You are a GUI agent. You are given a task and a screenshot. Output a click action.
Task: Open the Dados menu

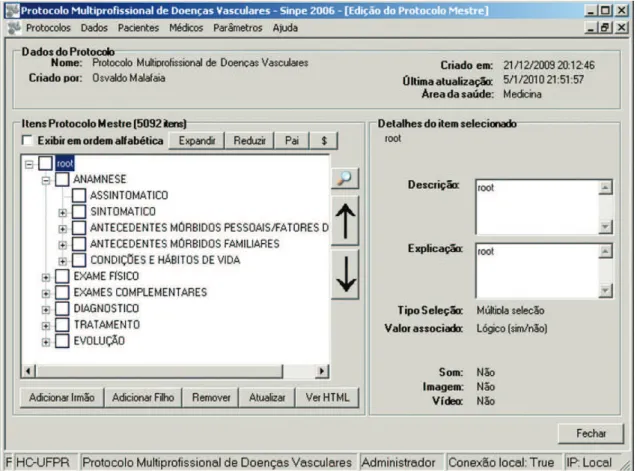pyautogui.click(x=94, y=28)
